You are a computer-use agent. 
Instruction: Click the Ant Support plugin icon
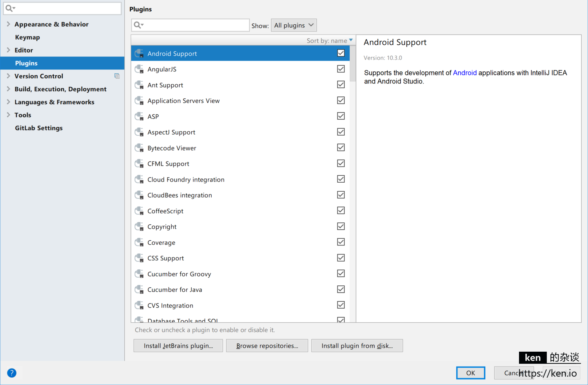point(139,85)
